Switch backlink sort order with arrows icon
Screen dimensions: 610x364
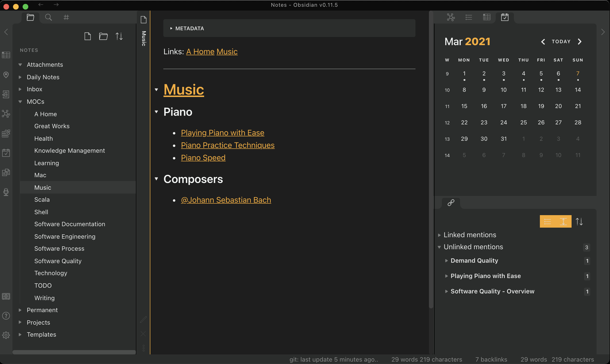[580, 221]
